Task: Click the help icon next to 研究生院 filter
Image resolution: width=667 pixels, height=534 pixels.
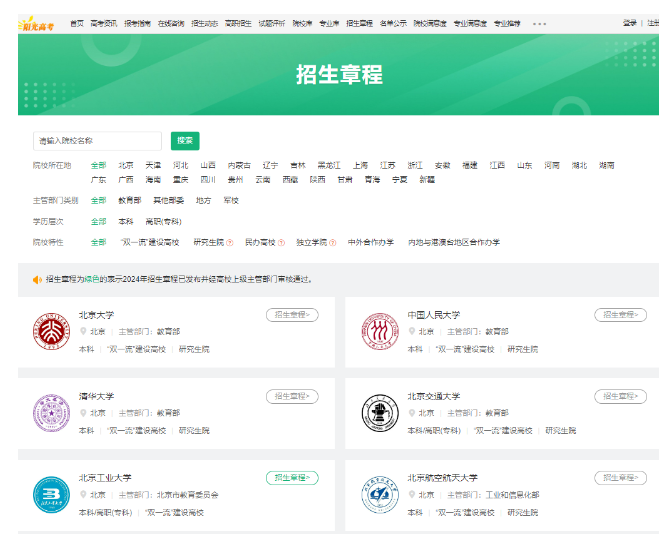Action: click(230, 243)
